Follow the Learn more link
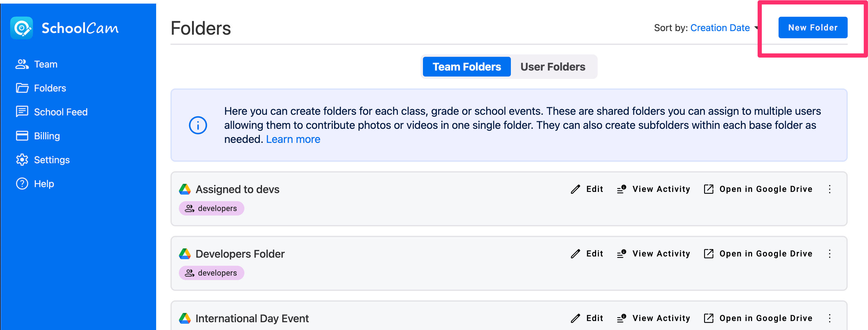868x330 pixels. [293, 139]
